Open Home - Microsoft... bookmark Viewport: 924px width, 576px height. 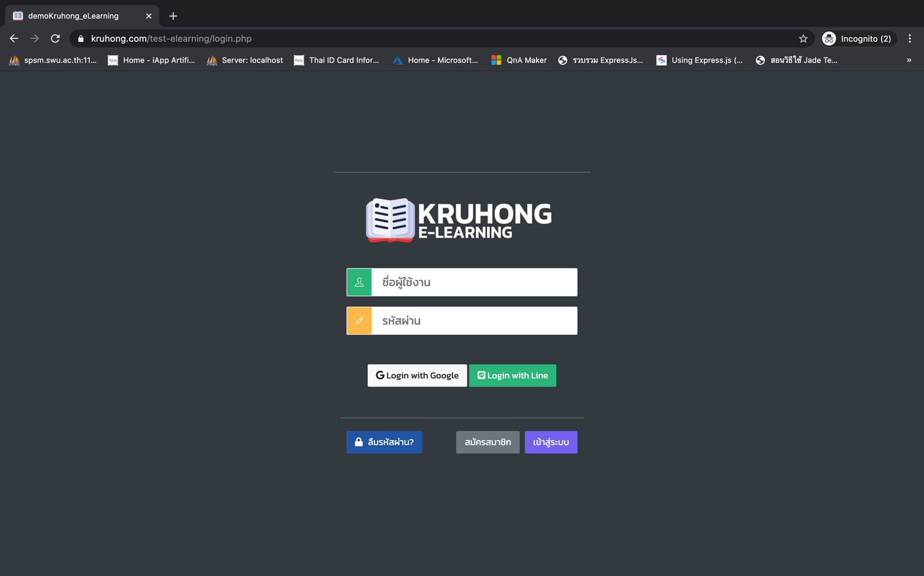point(436,60)
